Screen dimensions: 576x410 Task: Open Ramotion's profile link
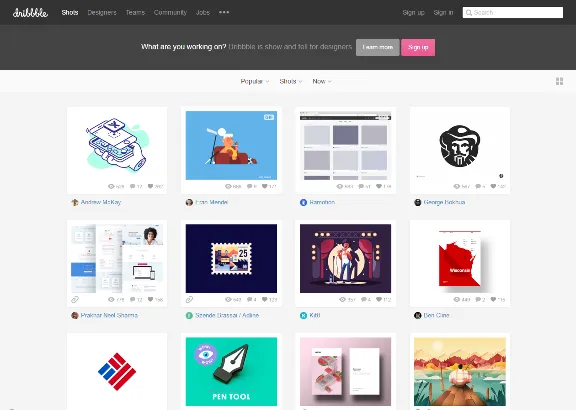(322, 202)
